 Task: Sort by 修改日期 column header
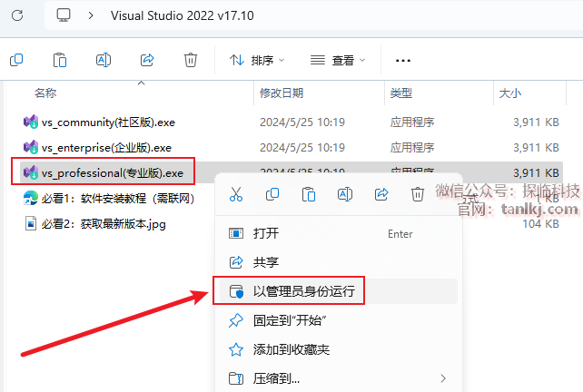click(x=282, y=93)
